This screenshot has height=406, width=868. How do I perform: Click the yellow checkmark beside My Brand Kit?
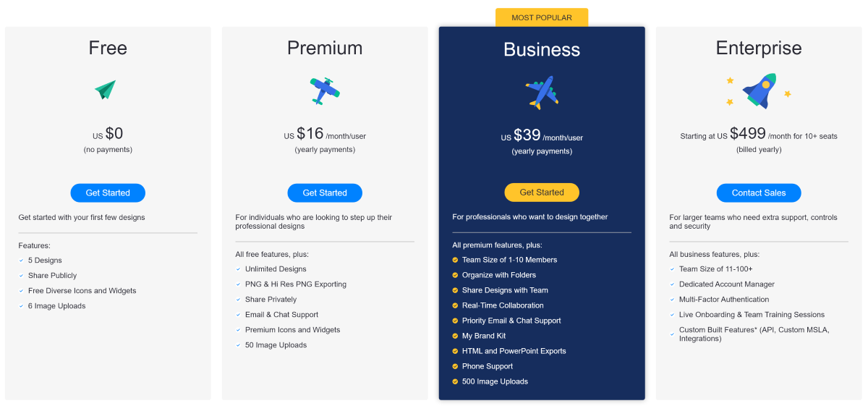tap(455, 336)
